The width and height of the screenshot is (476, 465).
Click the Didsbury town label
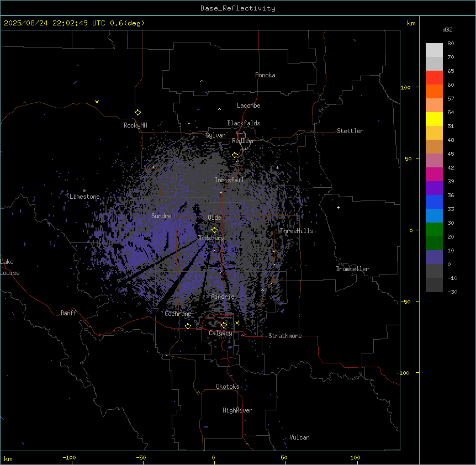coord(211,238)
